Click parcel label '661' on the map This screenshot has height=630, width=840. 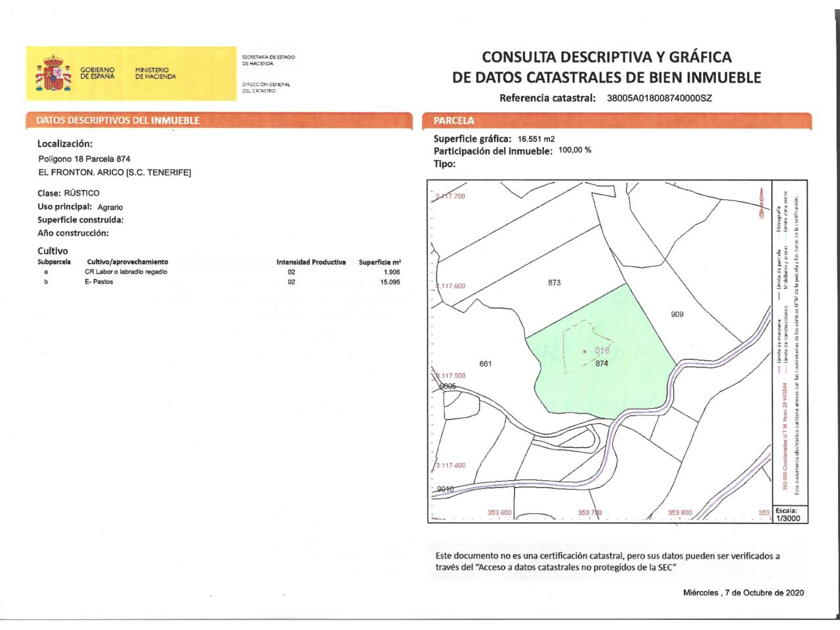(x=486, y=364)
